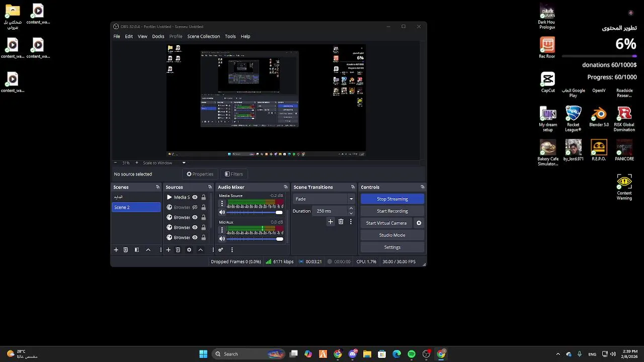Image resolution: width=644 pixels, height=362 pixels.
Task: Click Stop Streaming button
Action: 392,199
